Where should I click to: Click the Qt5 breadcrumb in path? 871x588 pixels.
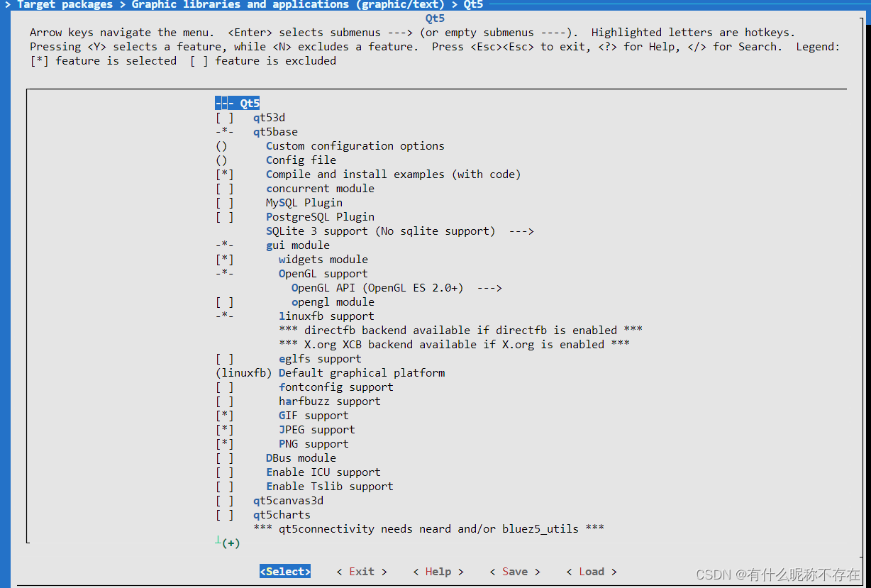[473, 5]
